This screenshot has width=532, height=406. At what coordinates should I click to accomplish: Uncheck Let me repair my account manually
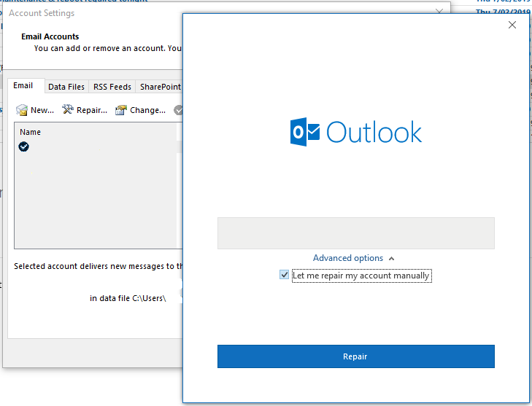click(284, 275)
